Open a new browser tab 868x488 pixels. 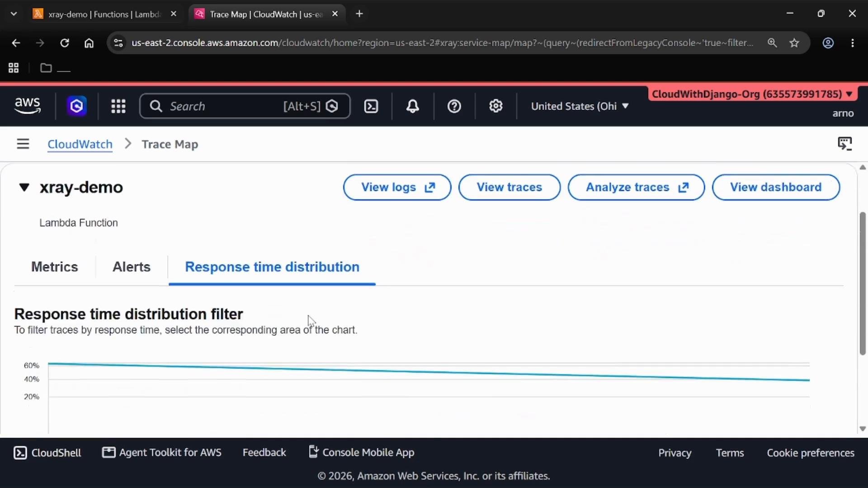pos(359,14)
